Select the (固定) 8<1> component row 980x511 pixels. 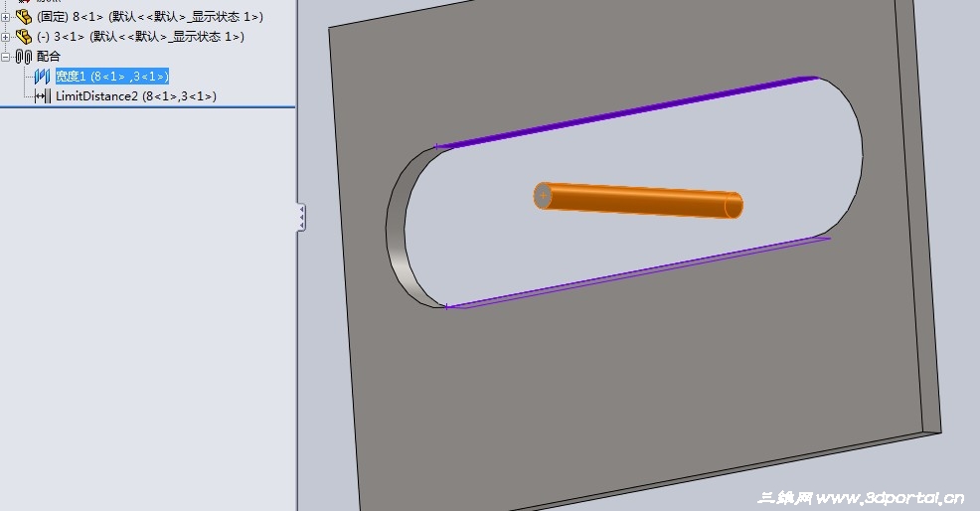click(149, 17)
